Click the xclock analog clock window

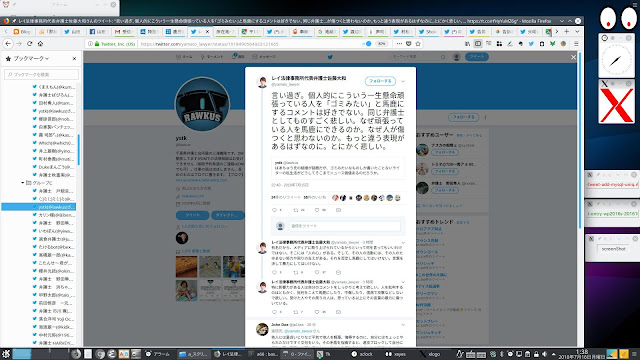(616, 60)
